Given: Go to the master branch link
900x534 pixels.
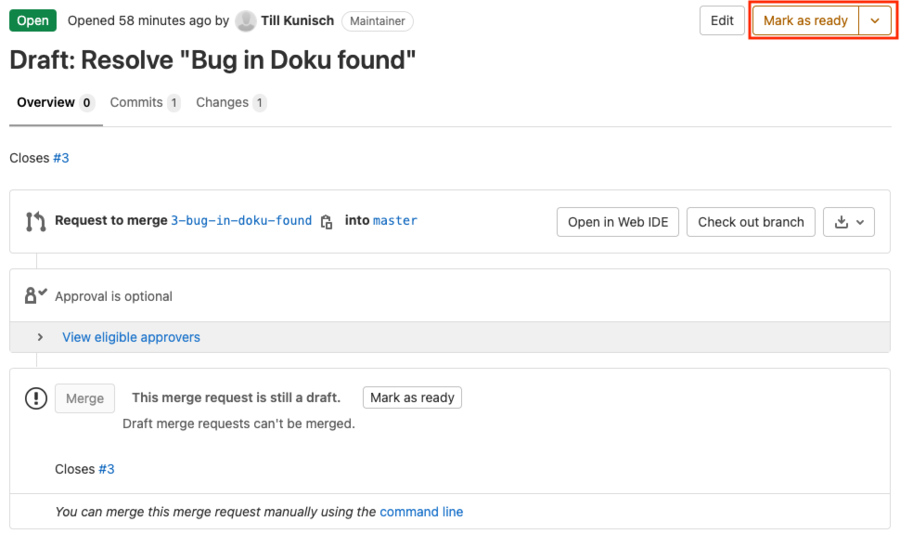Looking at the screenshot, I should pyautogui.click(x=395, y=221).
